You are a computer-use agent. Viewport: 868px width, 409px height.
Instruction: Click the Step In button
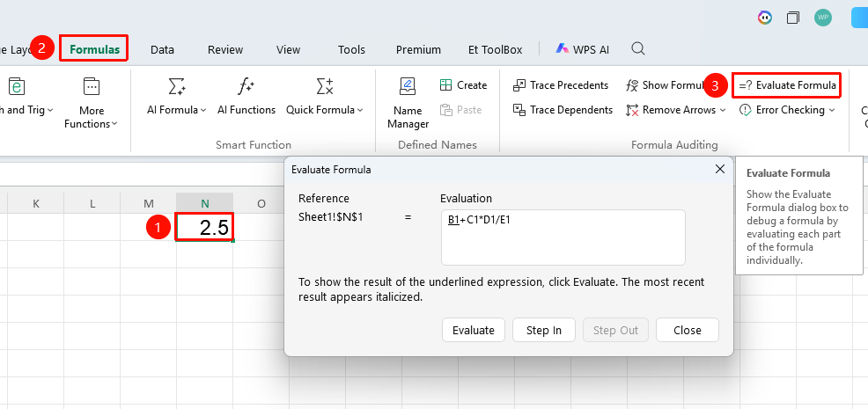(544, 331)
